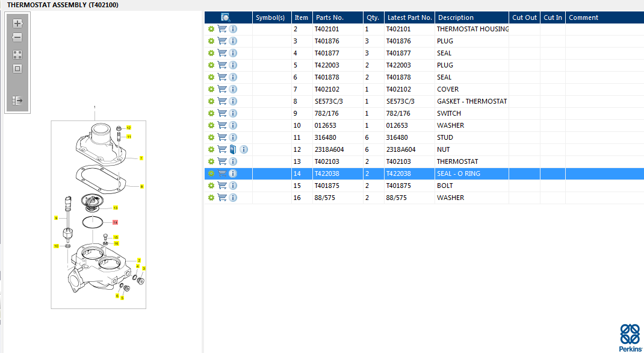Click part number 316480 for STUD
The width and height of the screenshot is (644, 353).
(325, 137)
